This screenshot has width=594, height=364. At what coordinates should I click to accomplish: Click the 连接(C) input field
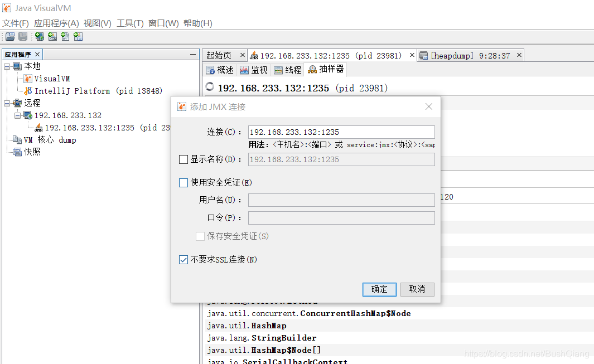click(341, 132)
